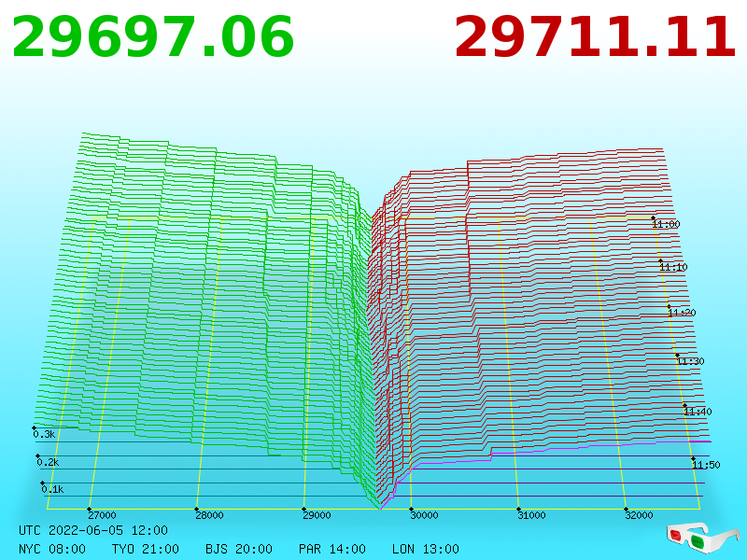Image resolution: width=747 pixels, height=560 pixels.
Task: Click the 28000 price axis label
Action: 209,515
